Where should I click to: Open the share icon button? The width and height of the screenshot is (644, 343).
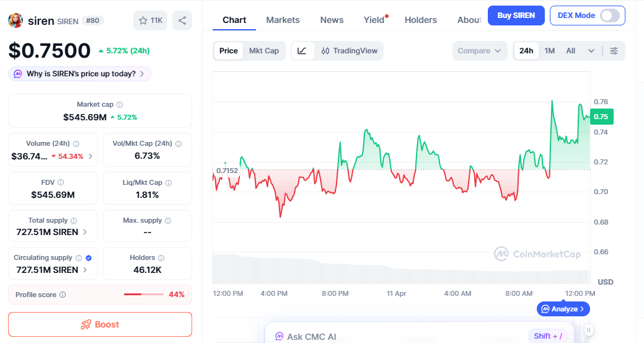[182, 20]
